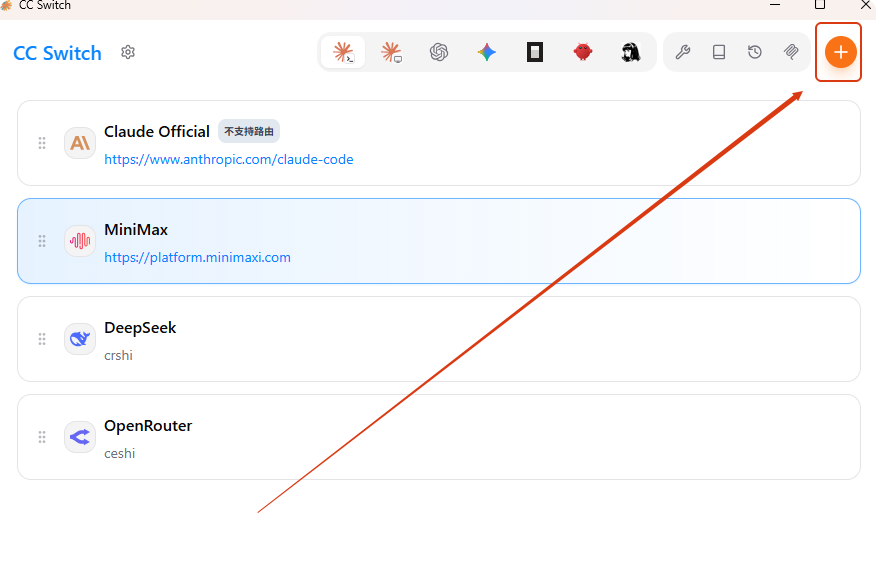Screen dimensions: 876x571
Task: Maximize the CC Switch window
Action: click(x=820, y=5)
